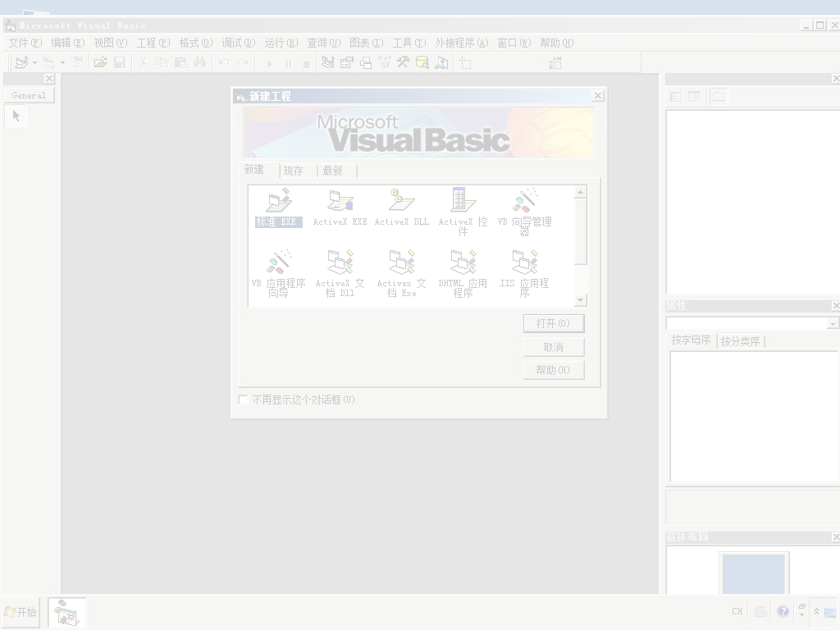The width and height of the screenshot is (840, 630).
Task: Click the Visual Basic taskbar button
Action: pos(66,612)
